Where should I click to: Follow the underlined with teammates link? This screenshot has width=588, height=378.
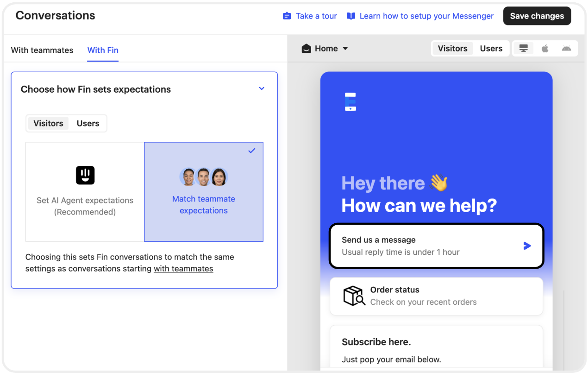[x=183, y=269]
